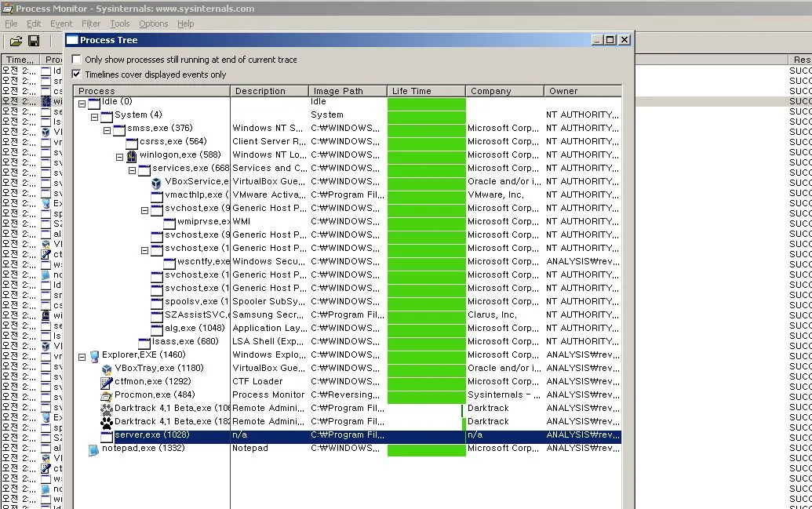
Task: Click the Time column header in main window
Action: click(x=20, y=60)
